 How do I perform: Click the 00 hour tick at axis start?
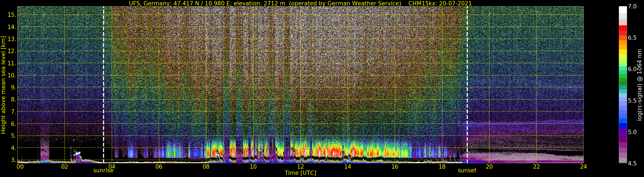20,167
